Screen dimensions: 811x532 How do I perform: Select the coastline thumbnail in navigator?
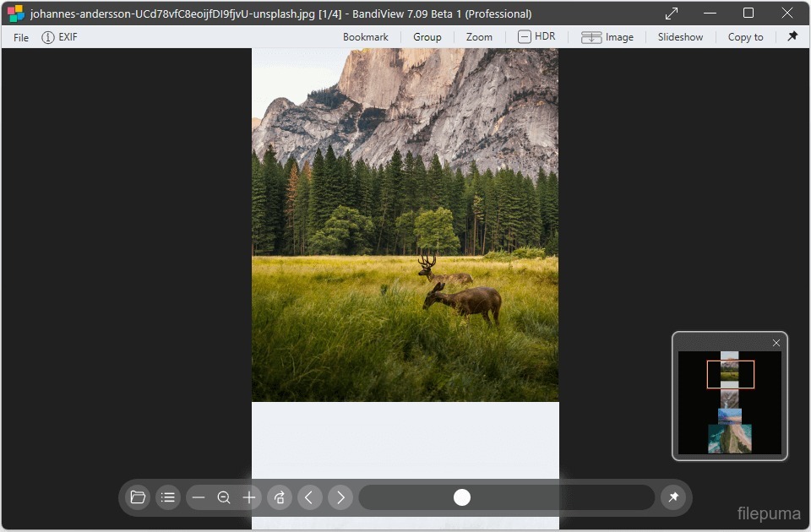[x=729, y=439]
